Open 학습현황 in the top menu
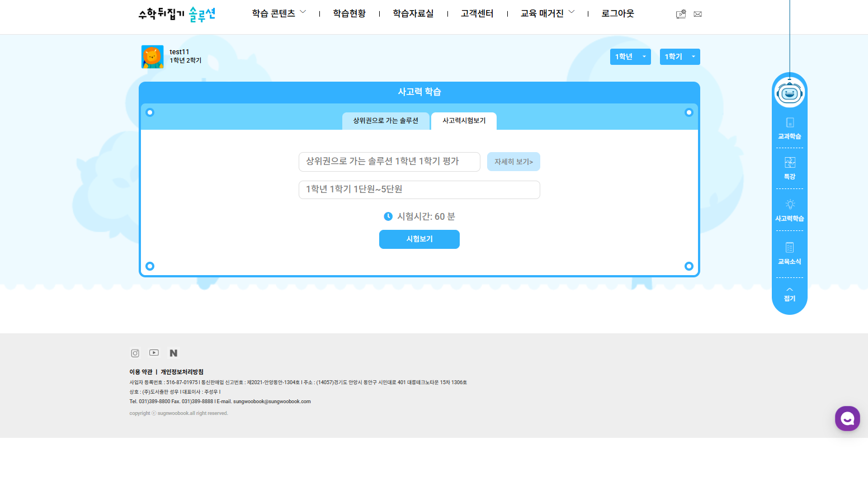This screenshot has width=868, height=477. click(349, 13)
